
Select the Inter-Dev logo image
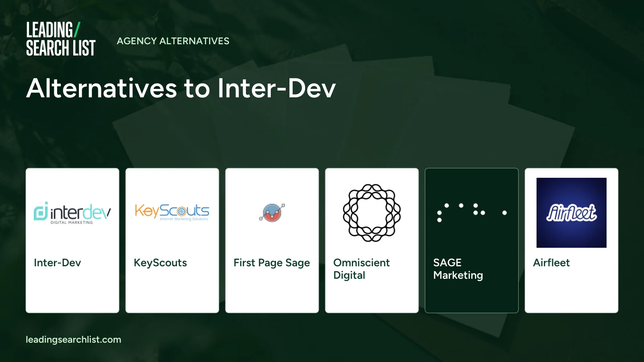pyautogui.click(x=72, y=213)
